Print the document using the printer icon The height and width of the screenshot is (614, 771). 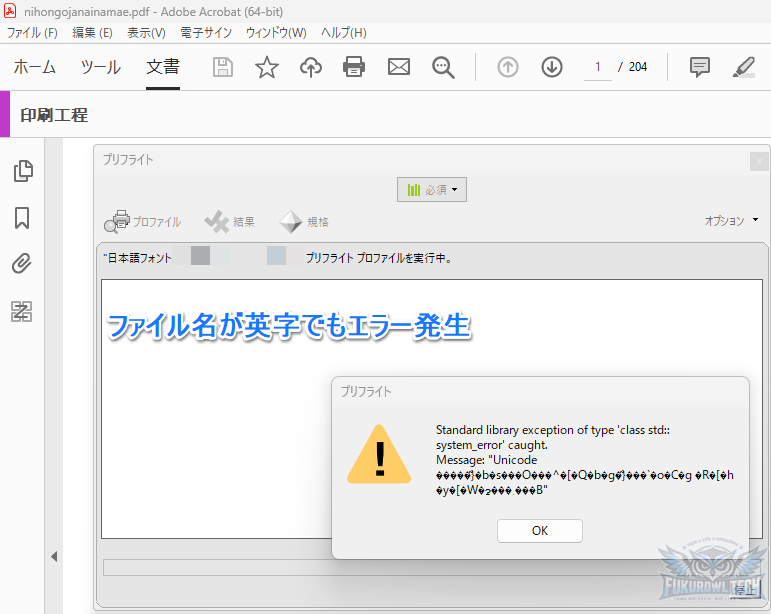(x=354, y=67)
